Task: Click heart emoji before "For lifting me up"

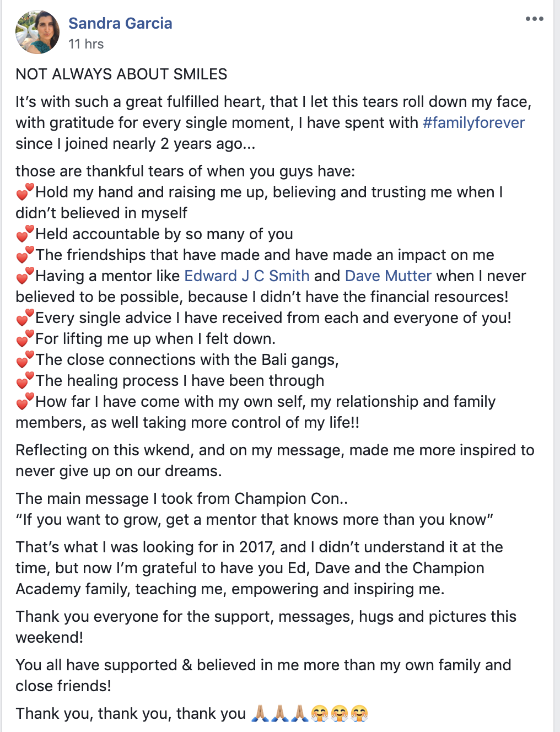Action: click(x=25, y=338)
